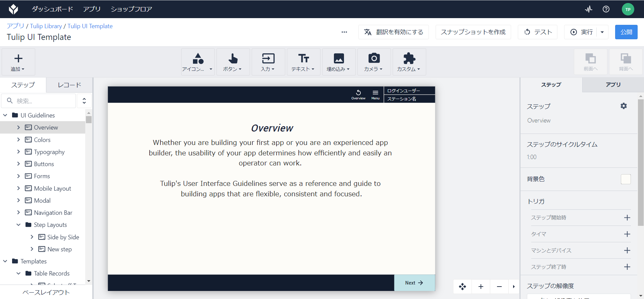Fit canvas with the move arrows icon
Viewport: 644px width, 299px height.
pos(462,287)
